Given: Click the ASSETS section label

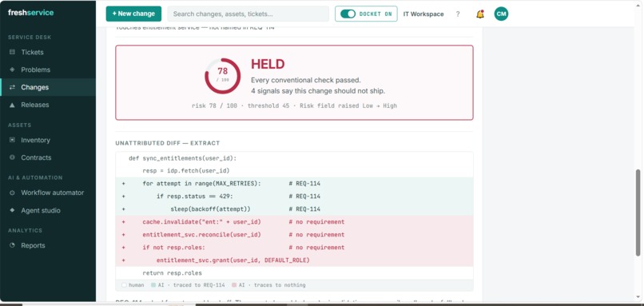Looking at the screenshot, I should point(20,125).
